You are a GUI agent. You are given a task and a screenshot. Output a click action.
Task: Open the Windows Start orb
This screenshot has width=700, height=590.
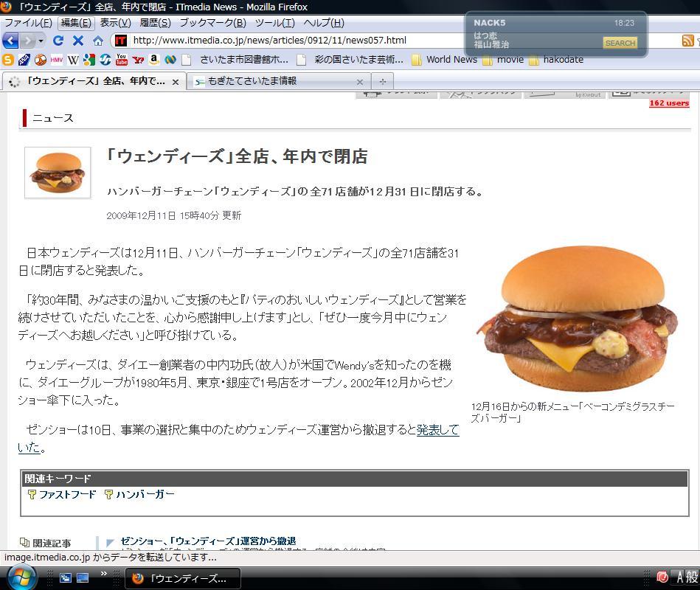coord(21,578)
